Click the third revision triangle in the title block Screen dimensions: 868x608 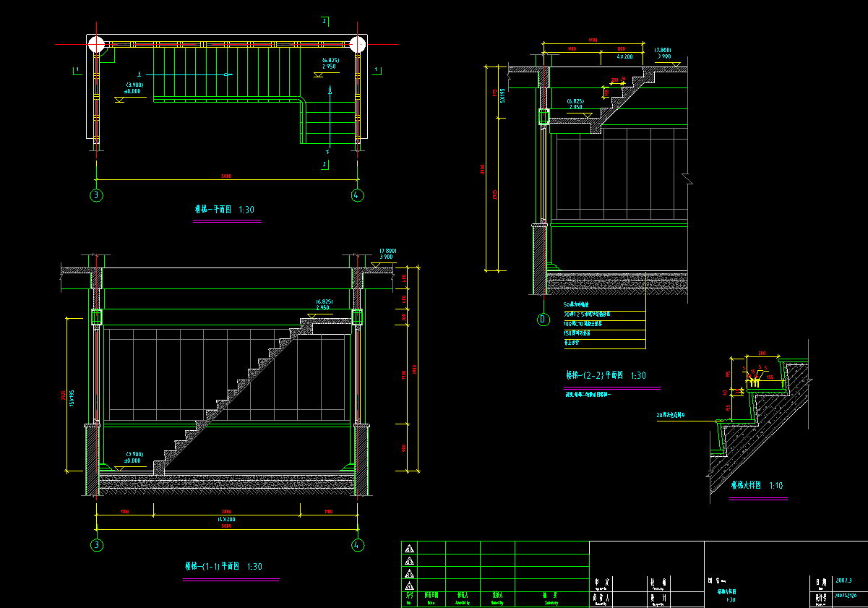click(410, 573)
